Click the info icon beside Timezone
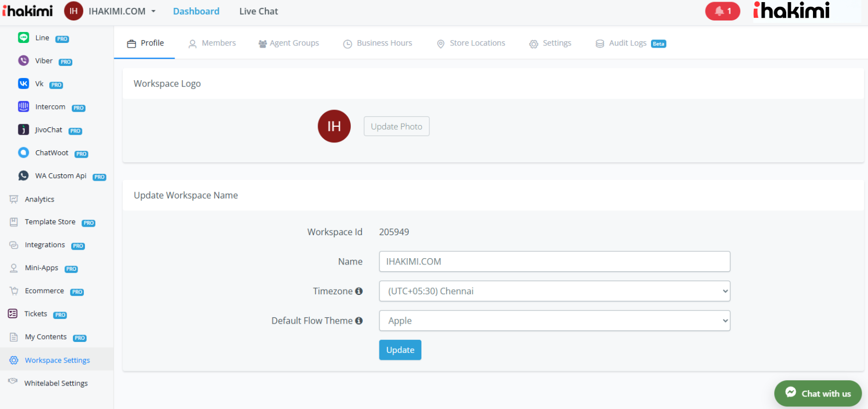868x409 pixels. (x=359, y=291)
